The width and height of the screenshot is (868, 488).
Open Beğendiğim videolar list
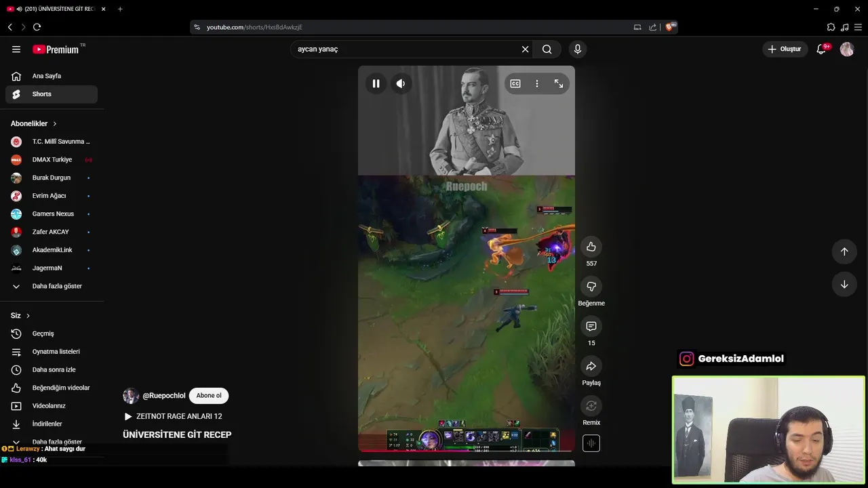click(52, 388)
